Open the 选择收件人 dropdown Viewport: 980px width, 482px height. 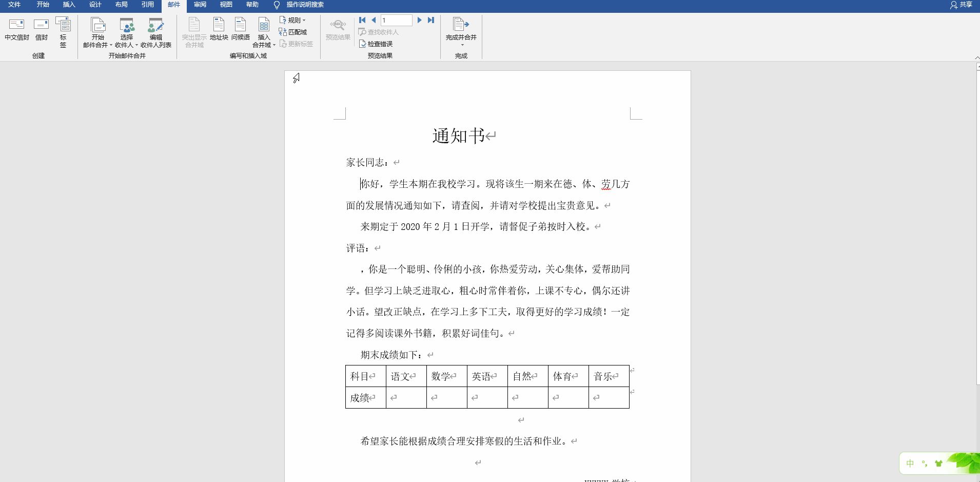point(126,32)
